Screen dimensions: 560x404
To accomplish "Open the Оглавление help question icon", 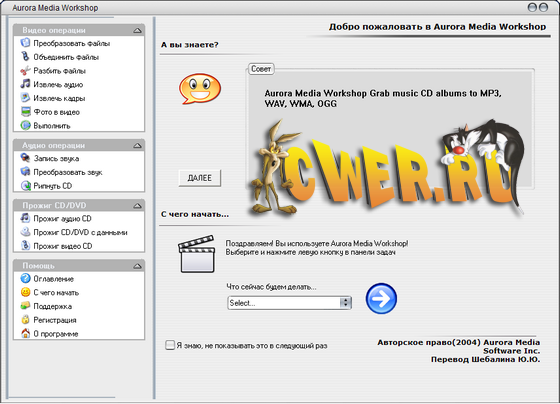I will point(25,278).
